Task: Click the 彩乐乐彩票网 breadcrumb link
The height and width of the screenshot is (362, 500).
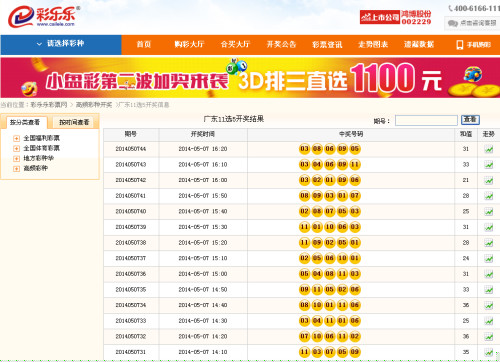Action: (x=49, y=105)
